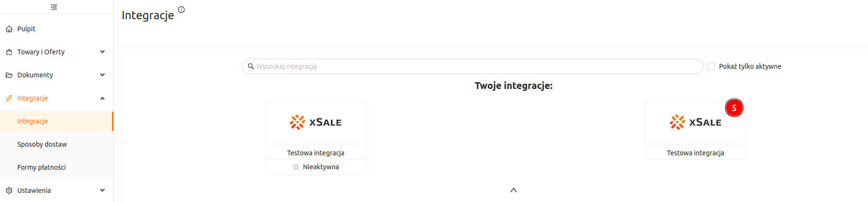Toggle the Nieaktywna status indicator
Screen dimensions: 868x202
(296, 167)
